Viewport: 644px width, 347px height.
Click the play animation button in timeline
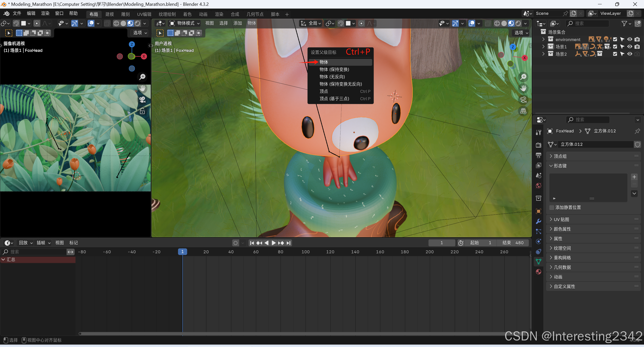(274, 243)
